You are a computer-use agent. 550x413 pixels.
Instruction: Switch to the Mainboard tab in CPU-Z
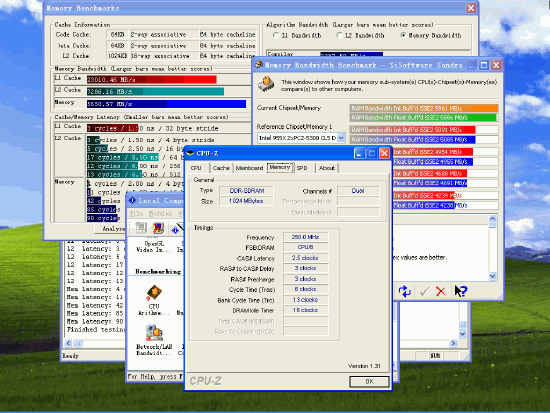pos(249,168)
